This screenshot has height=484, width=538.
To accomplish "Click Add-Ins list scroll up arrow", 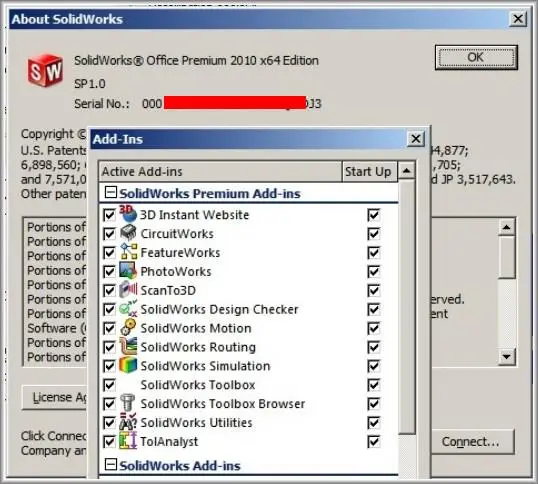I will click(407, 170).
